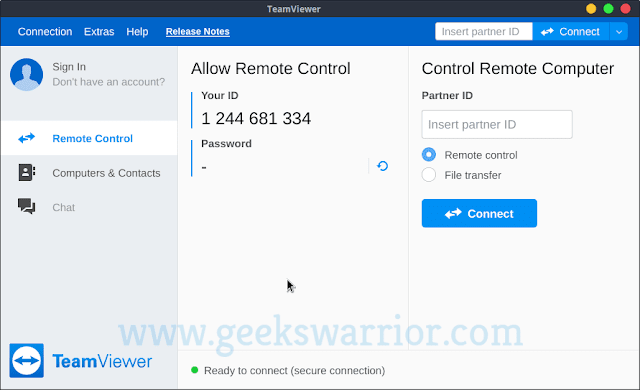This screenshot has width=640, height=390.
Task: Click the TeamViewer logo at bottom left
Action: [80, 361]
